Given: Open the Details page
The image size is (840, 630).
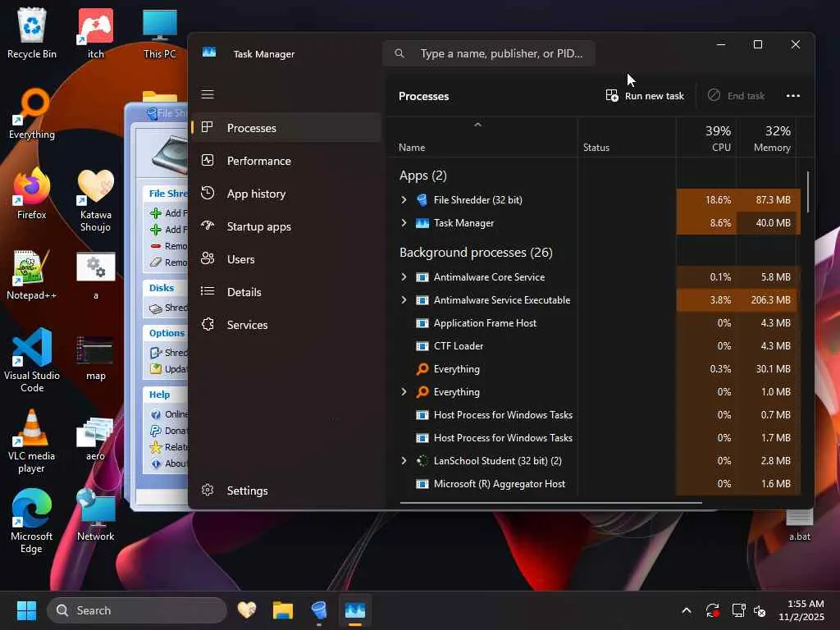Looking at the screenshot, I should coord(286,292).
